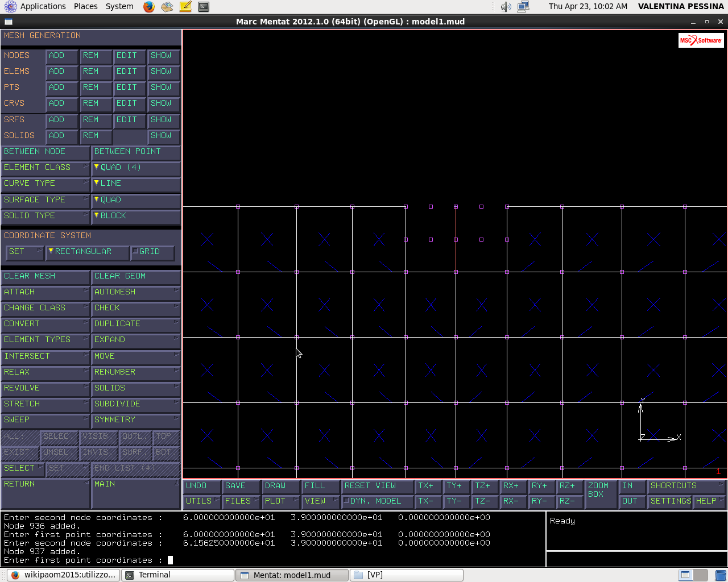
Task: Toggle the DYN. MODEL checkbox
Action: (377, 501)
